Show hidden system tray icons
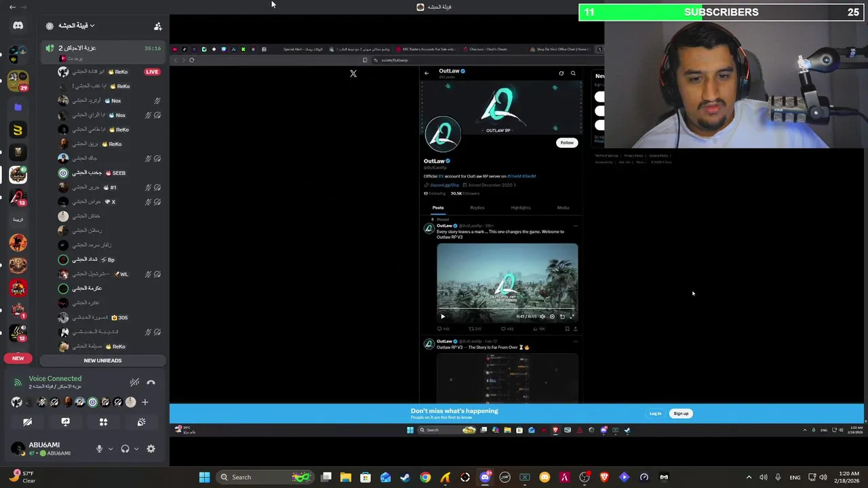The width and height of the screenshot is (868, 488). coord(749,477)
